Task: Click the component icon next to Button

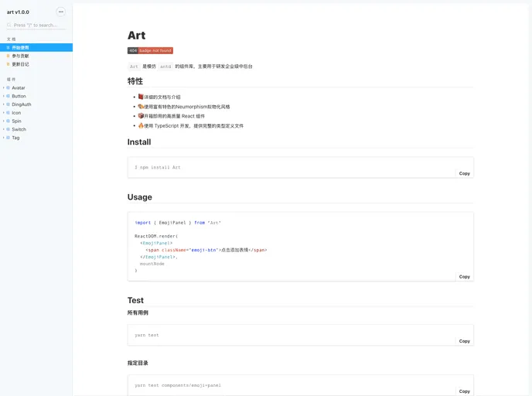Action: 9,96
